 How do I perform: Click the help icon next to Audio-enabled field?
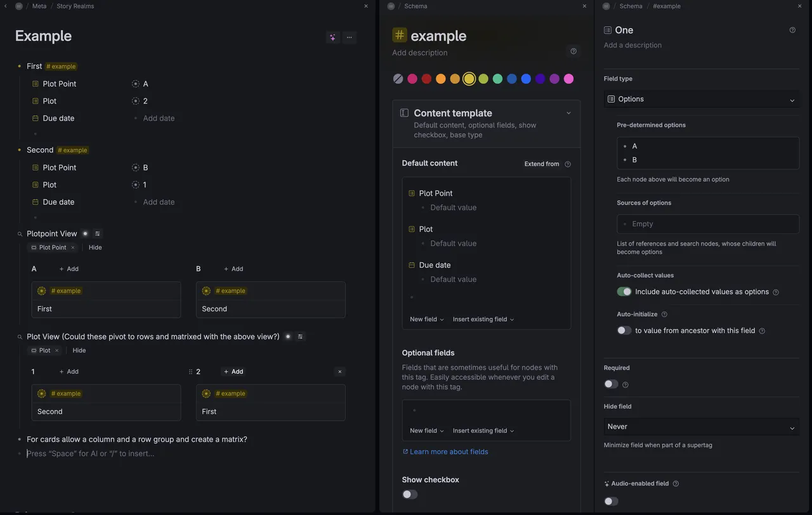(x=676, y=483)
